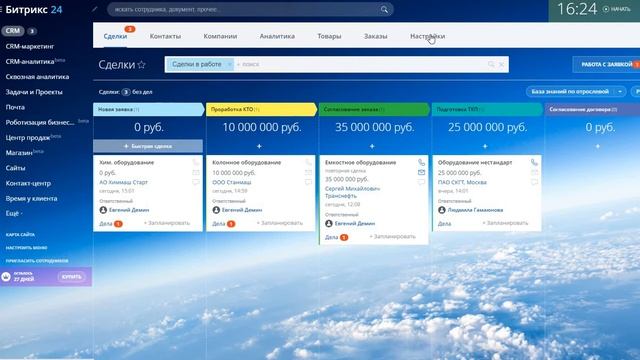Select CRM in the sidebar
Screen dimensions: 640x360
13,31
